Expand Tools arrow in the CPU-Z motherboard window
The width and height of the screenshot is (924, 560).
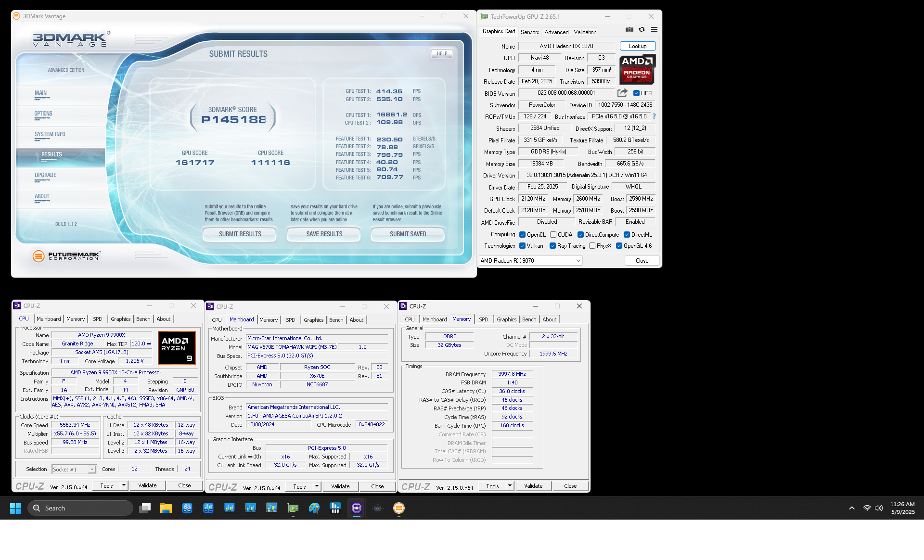(317, 486)
